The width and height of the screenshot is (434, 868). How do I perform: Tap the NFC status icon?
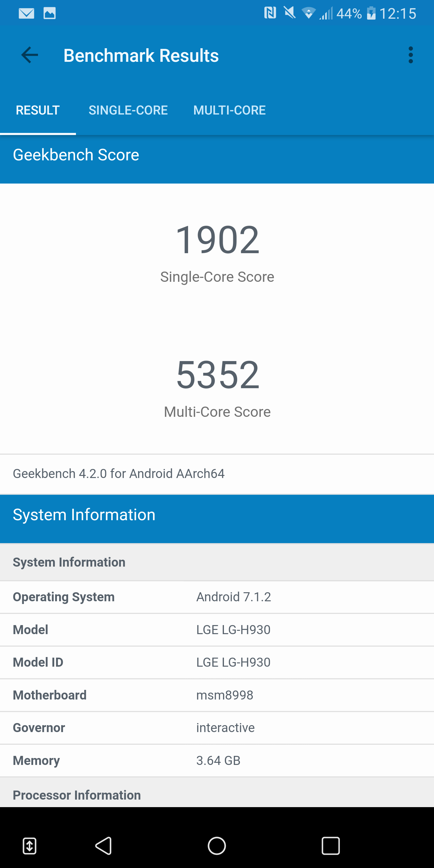pyautogui.click(x=270, y=13)
